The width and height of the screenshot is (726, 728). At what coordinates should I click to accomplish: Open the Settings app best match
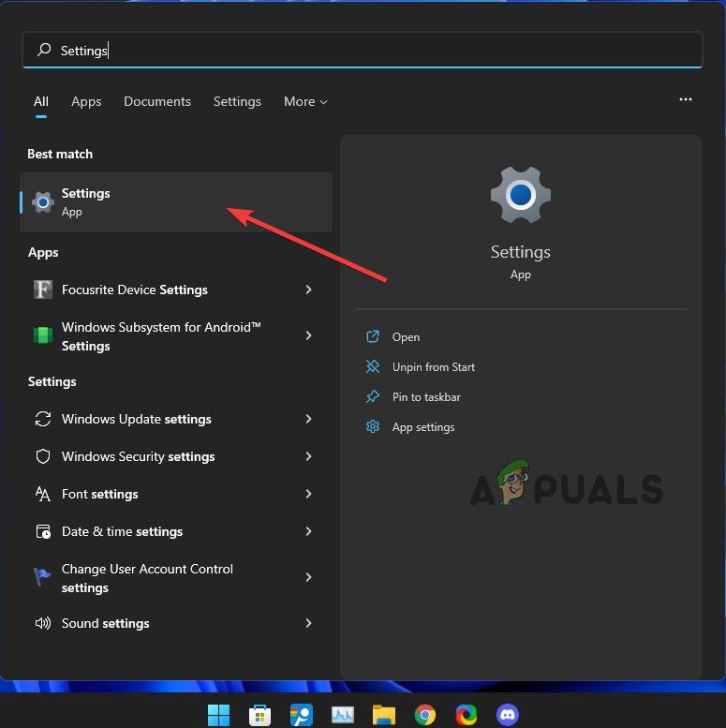(x=176, y=202)
